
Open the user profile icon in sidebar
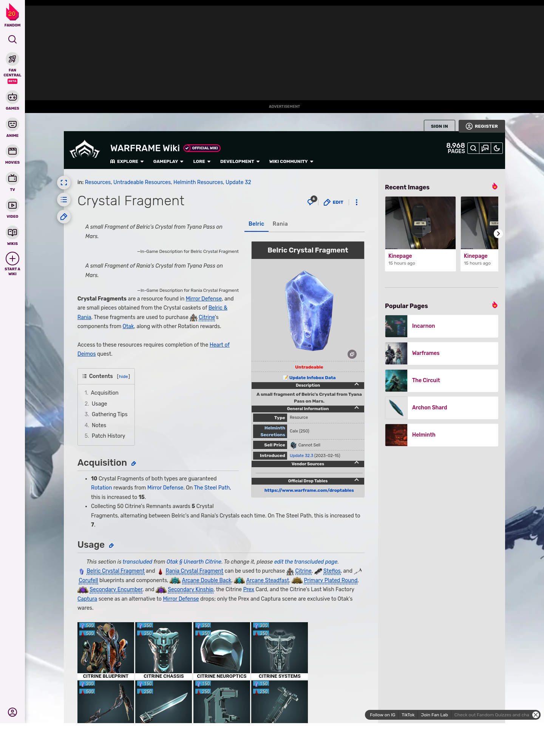12,712
